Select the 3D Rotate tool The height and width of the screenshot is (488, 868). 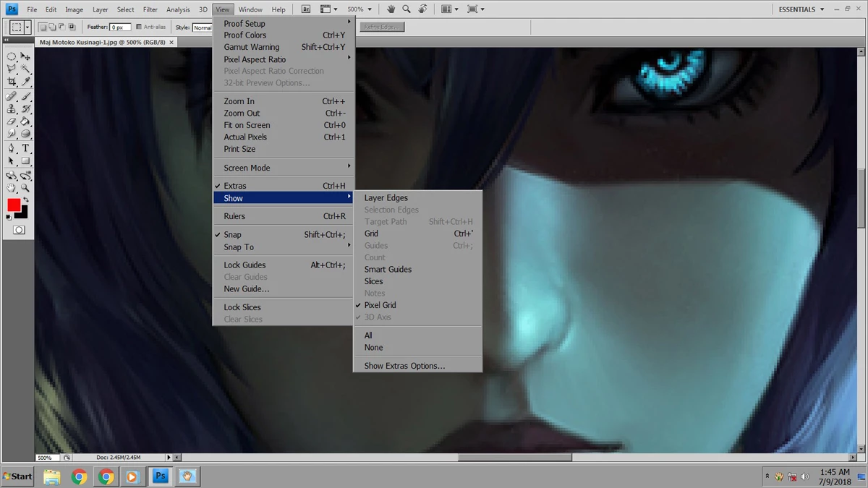[12, 176]
